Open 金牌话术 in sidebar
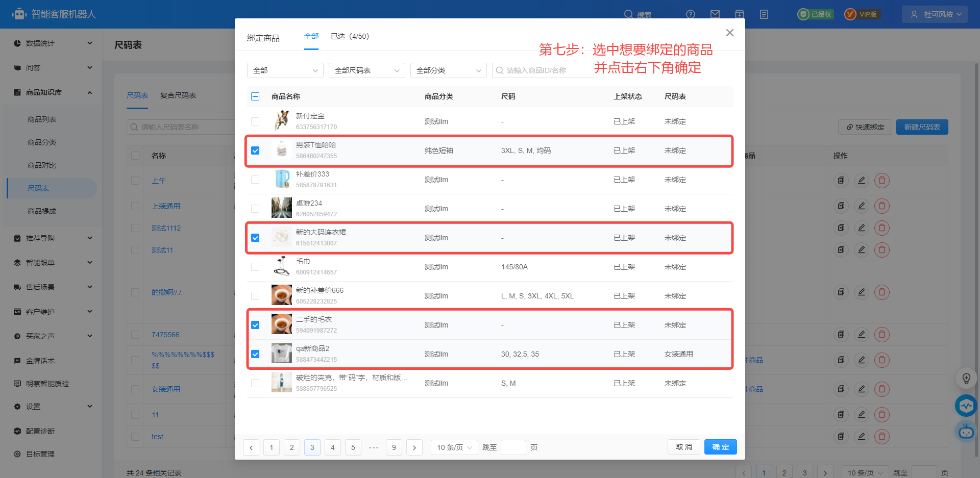Screen dimensions: 980x478 [x=40, y=361]
